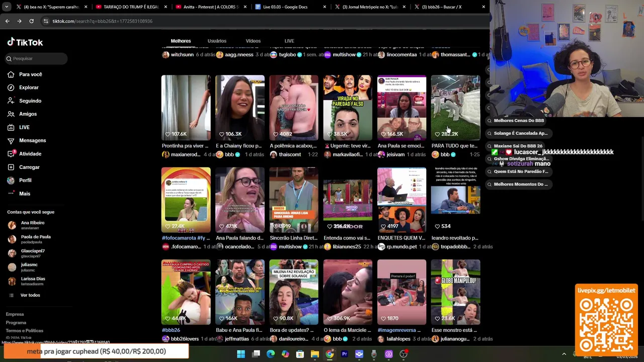Open Paola de Paula account

coord(29,239)
